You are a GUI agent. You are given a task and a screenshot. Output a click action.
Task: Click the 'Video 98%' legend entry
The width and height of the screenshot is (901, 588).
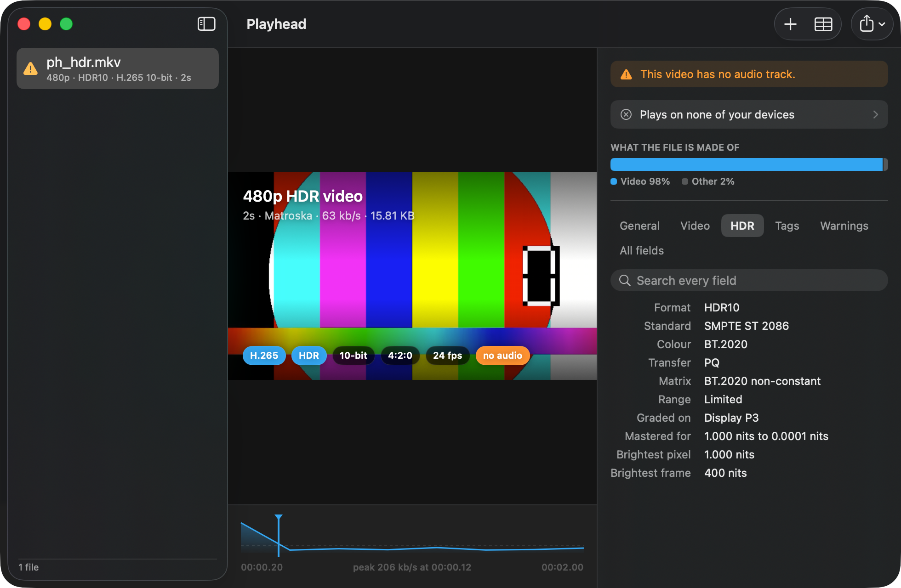(640, 181)
